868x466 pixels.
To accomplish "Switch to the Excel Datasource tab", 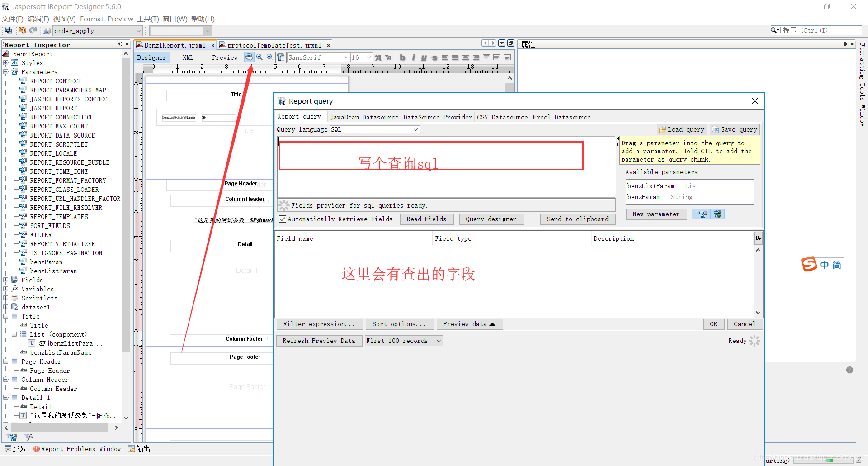I will (561, 117).
